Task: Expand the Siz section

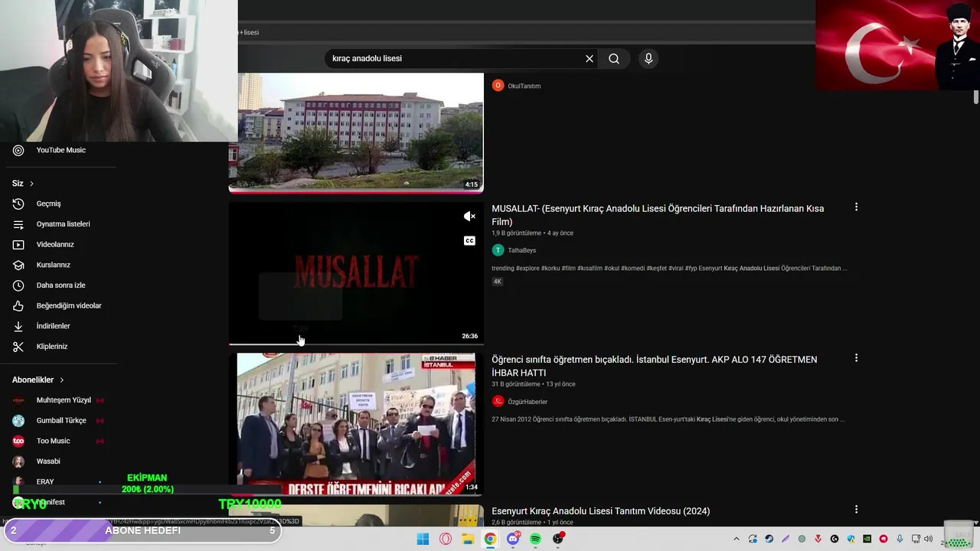Action: point(23,184)
